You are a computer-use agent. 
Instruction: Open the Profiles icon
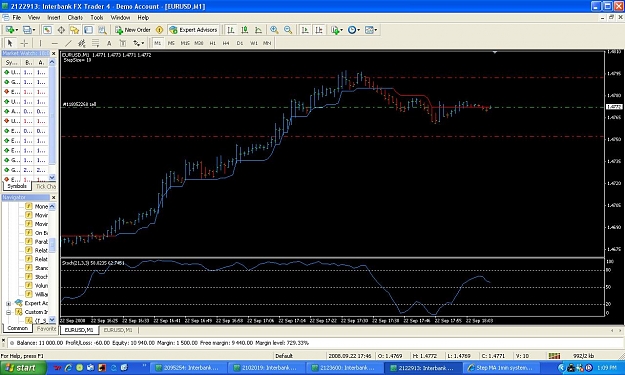(27, 30)
